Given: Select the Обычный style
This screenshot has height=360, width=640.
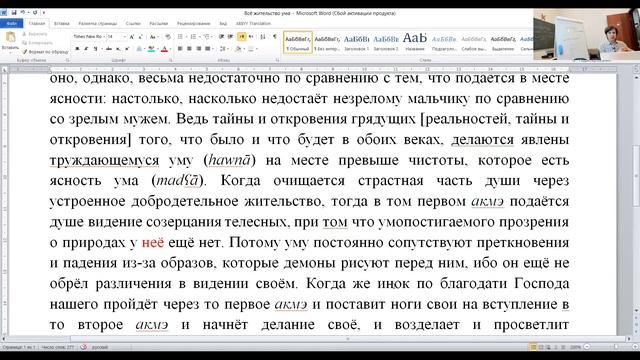Looking at the screenshot, I should pos(298,42).
